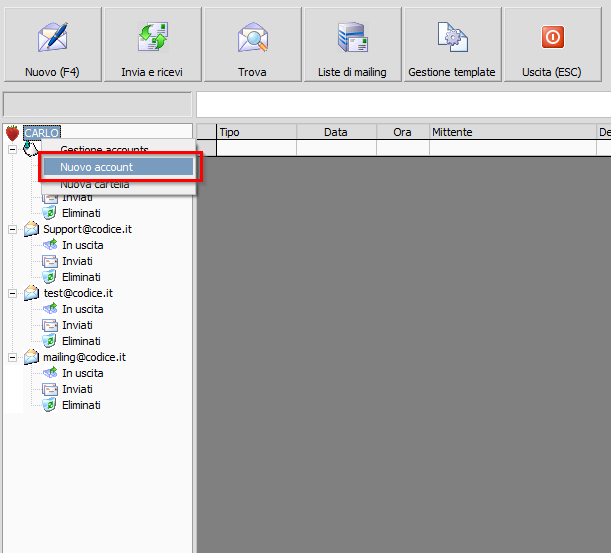Click Eliminati recycle icon above Support@codice.it

click(x=49, y=213)
